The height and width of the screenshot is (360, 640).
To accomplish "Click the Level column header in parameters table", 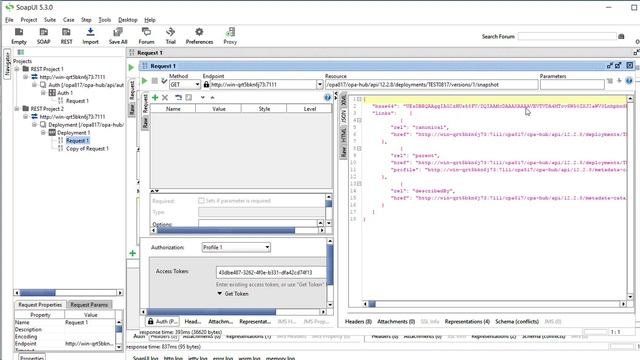I will (x=309, y=109).
